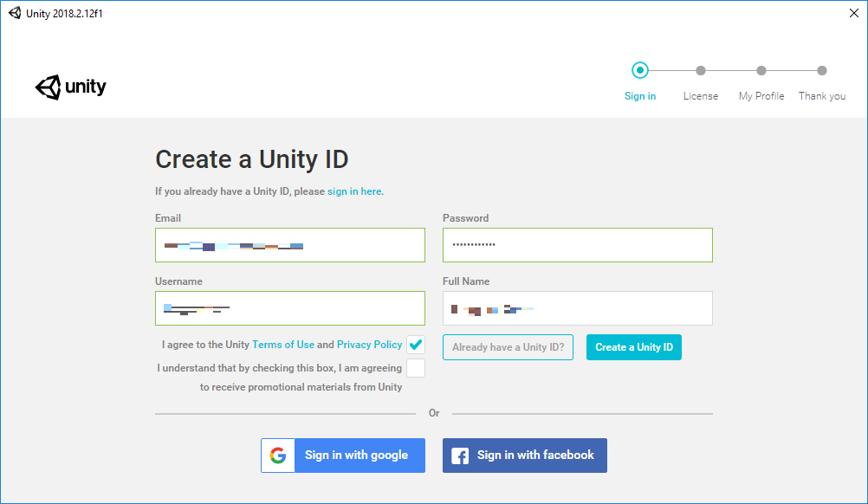This screenshot has width=868, height=504.
Task: Click the Unity cube logo
Action: pos(49,87)
